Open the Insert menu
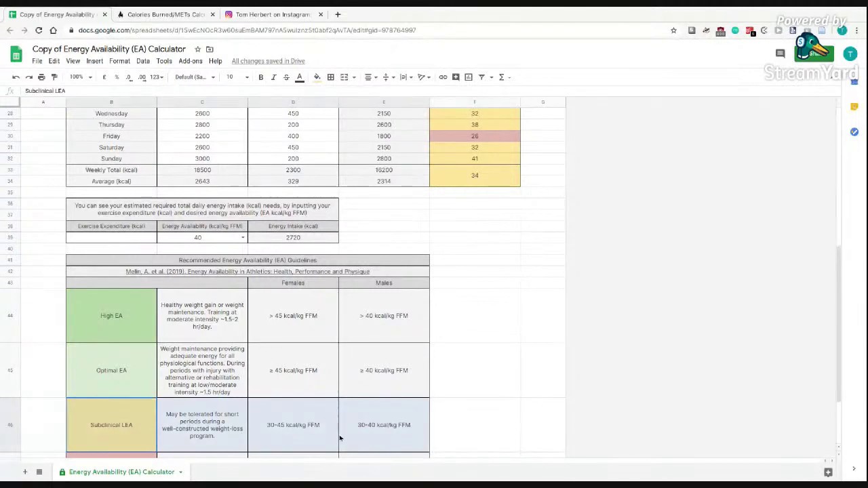 (x=94, y=61)
